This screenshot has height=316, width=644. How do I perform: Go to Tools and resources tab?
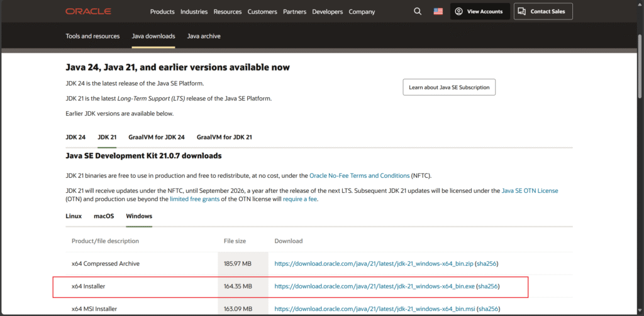pos(92,36)
